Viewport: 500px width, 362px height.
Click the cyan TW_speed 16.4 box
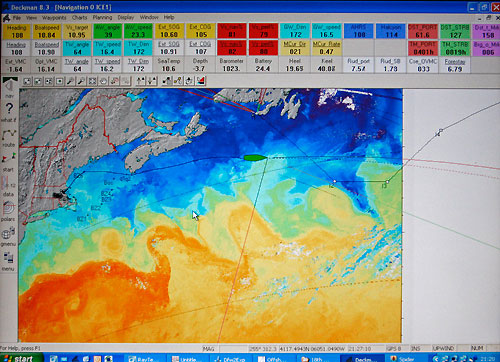point(108,48)
